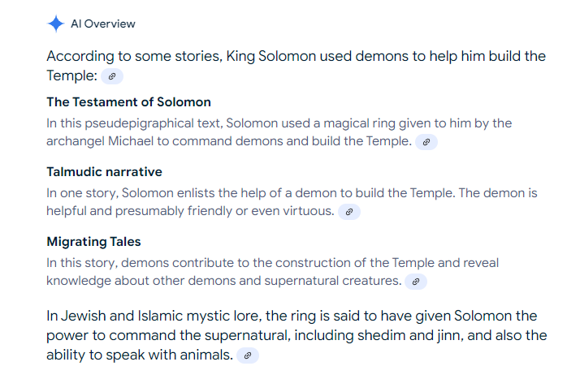Click the blue AI Overview sparkle icon
Image resolution: width=580 pixels, height=392 pixels.
click(56, 24)
